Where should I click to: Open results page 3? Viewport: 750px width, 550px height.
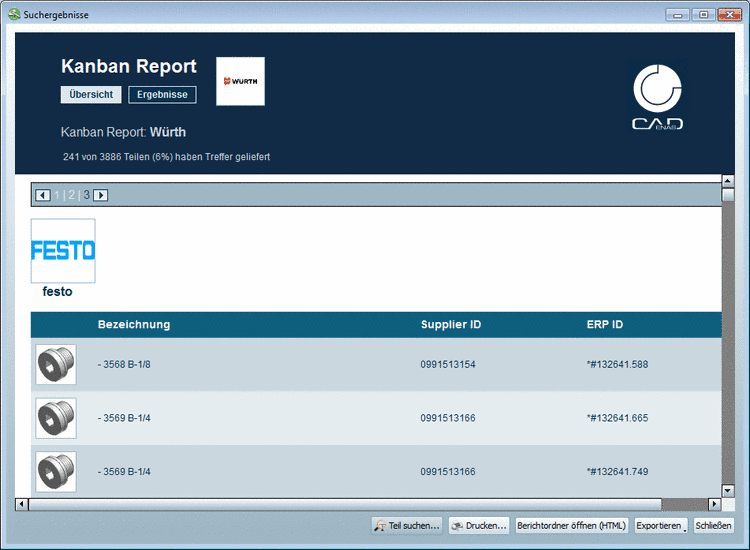coord(87,195)
